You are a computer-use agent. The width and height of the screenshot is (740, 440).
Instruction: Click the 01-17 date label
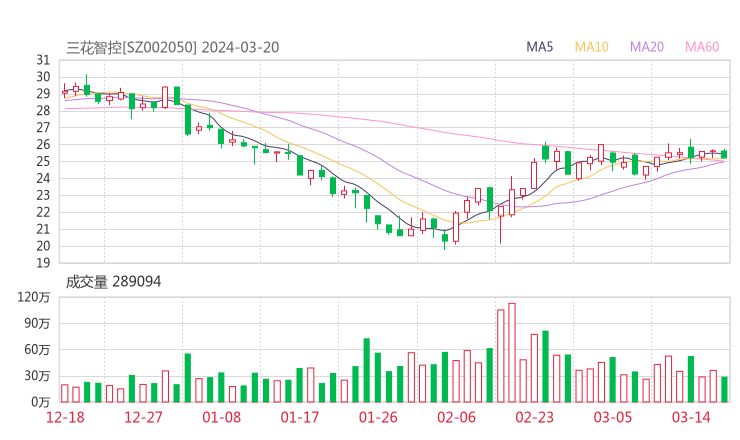click(300, 417)
